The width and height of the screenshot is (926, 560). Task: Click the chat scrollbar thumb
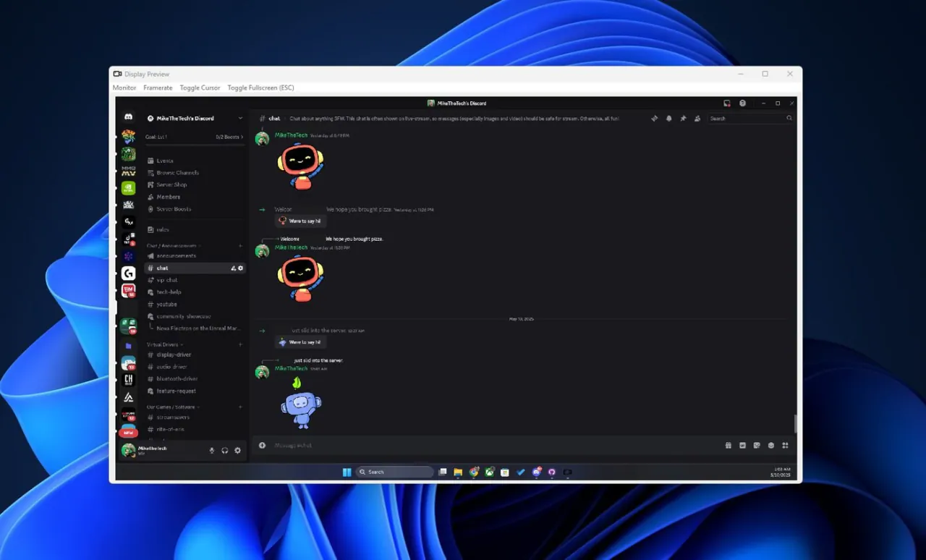coord(795,423)
